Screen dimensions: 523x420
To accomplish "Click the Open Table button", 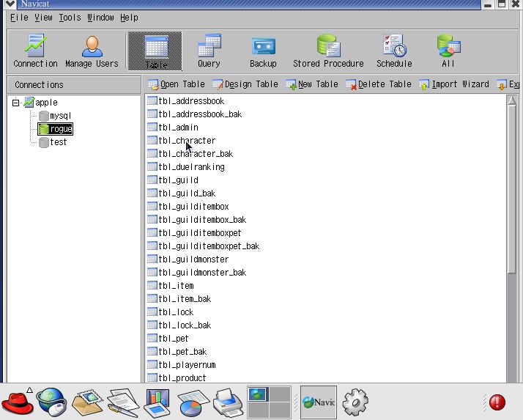I will 177,84.
